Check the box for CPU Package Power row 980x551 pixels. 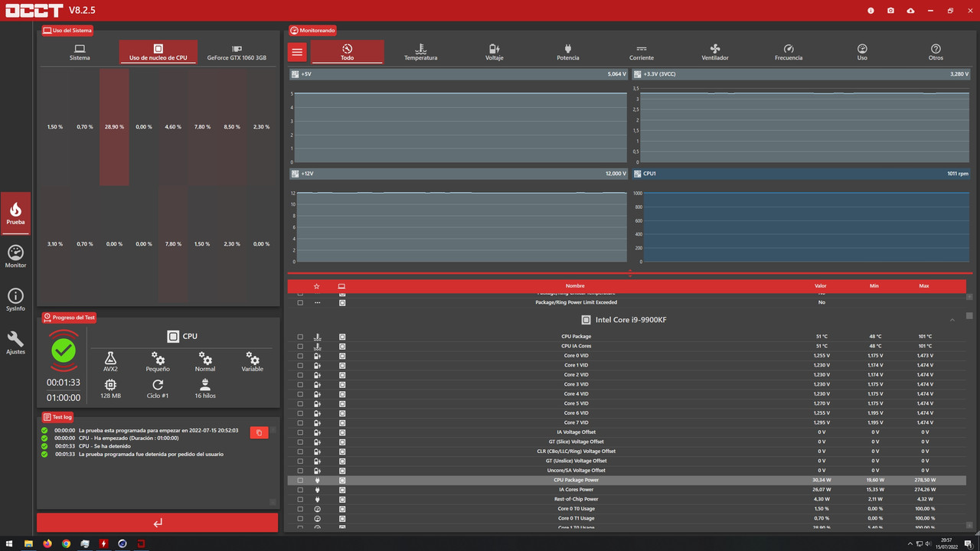coord(300,480)
